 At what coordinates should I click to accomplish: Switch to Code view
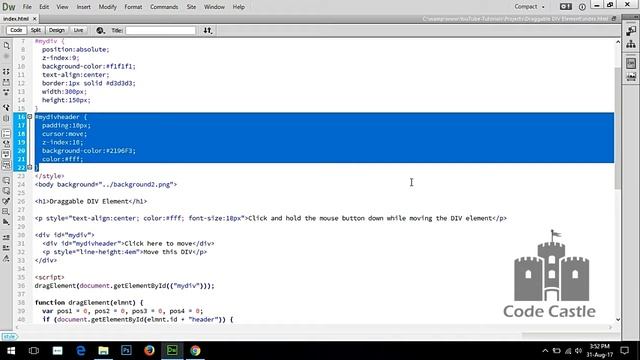16,30
